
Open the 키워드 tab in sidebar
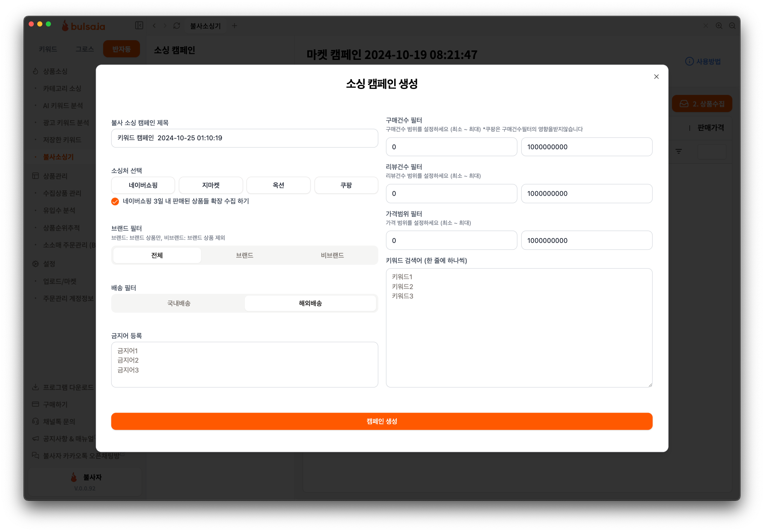48,49
